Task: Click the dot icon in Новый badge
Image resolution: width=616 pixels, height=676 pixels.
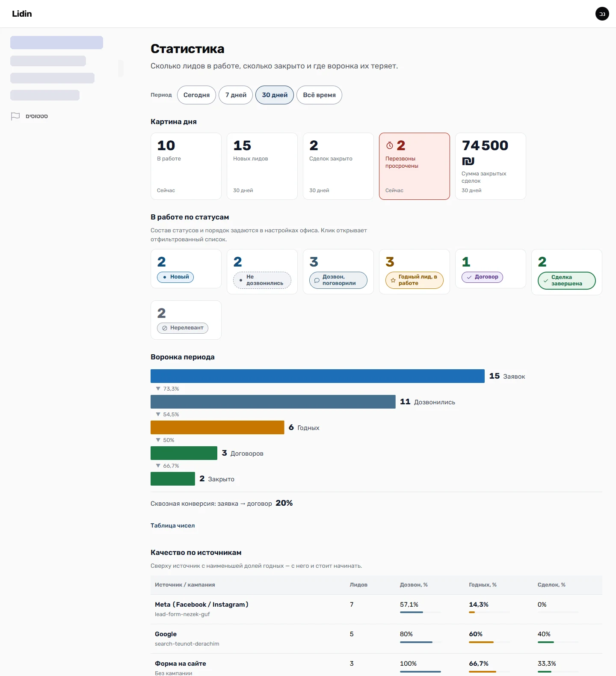Action: coord(165,277)
